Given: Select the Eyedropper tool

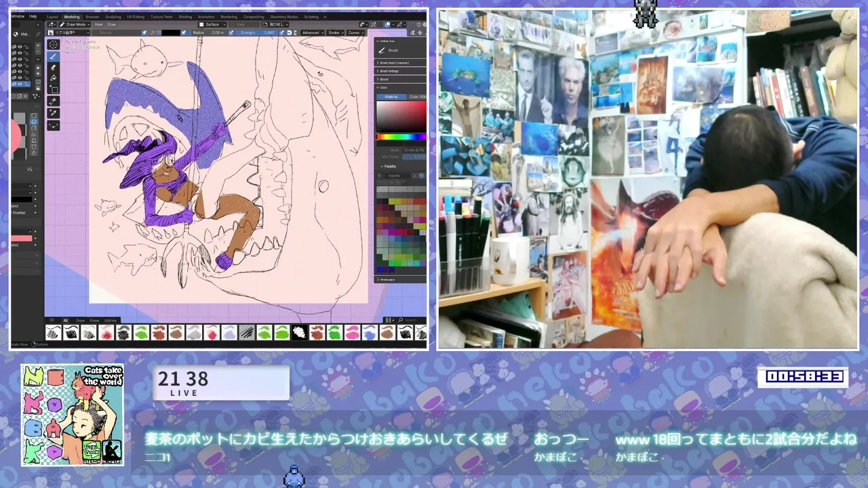Looking at the screenshot, I should (x=53, y=113).
